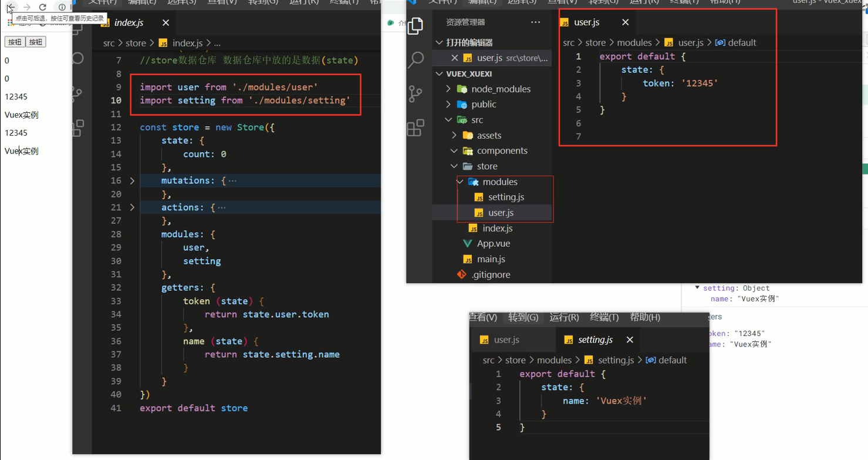
Task: Expand the folded mutations block at line 16
Action: [x=132, y=181]
